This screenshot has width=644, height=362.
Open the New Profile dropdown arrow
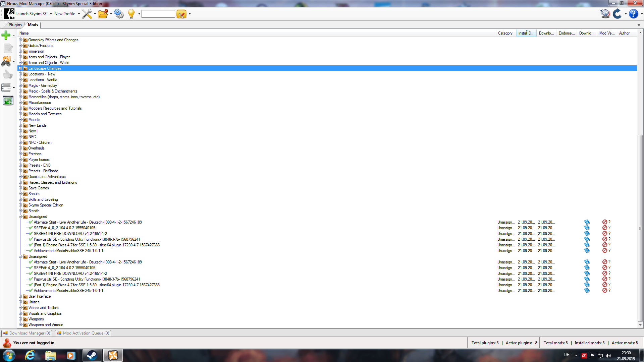click(x=79, y=14)
